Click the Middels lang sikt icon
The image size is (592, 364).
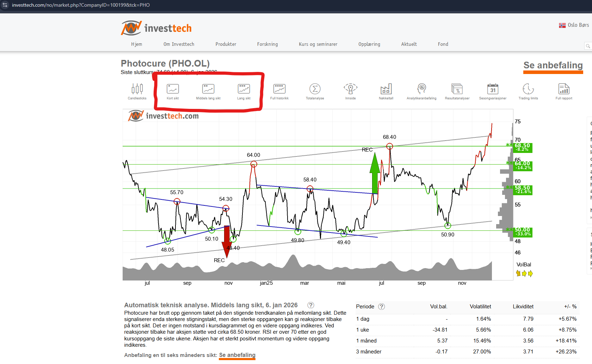208,91
